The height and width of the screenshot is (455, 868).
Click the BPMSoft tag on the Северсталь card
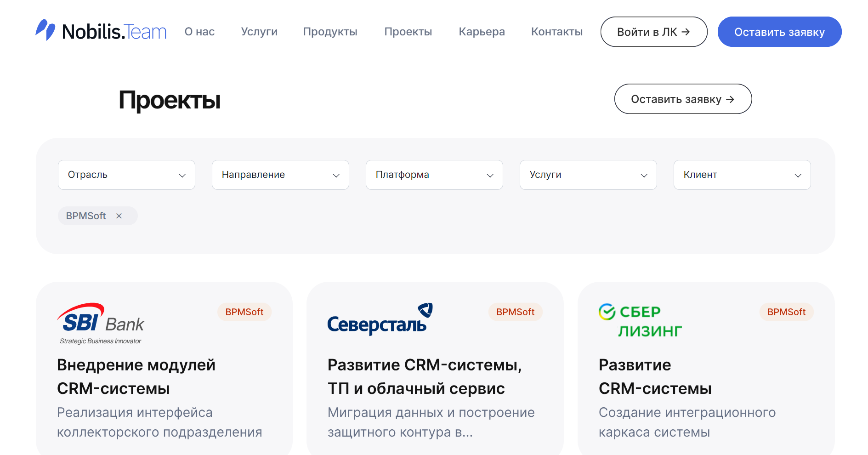tap(515, 312)
